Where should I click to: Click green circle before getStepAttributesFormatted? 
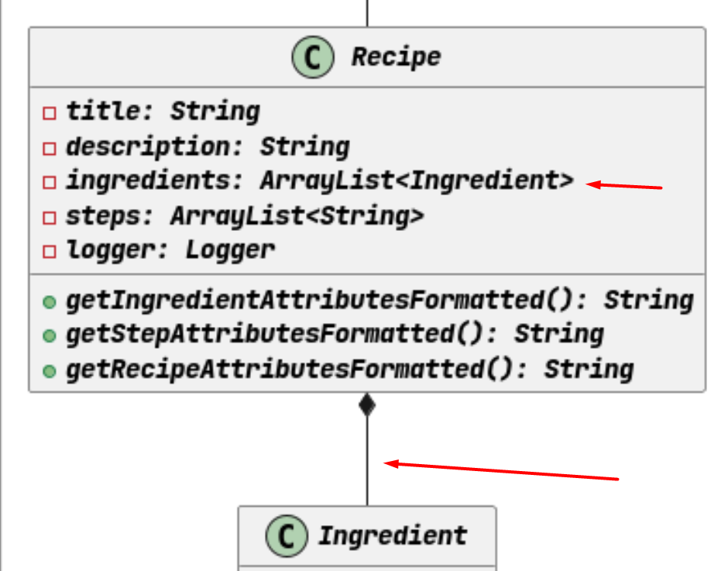50,335
